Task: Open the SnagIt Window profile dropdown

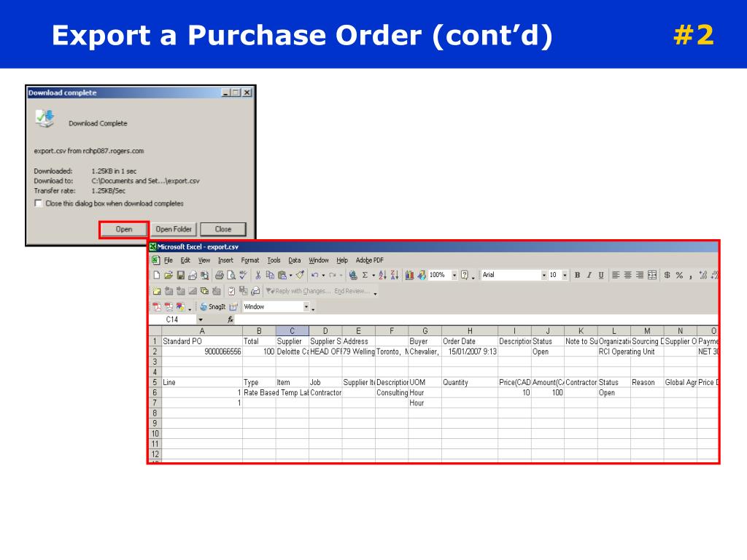Action: pyautogui.click(x=306, y=307)
